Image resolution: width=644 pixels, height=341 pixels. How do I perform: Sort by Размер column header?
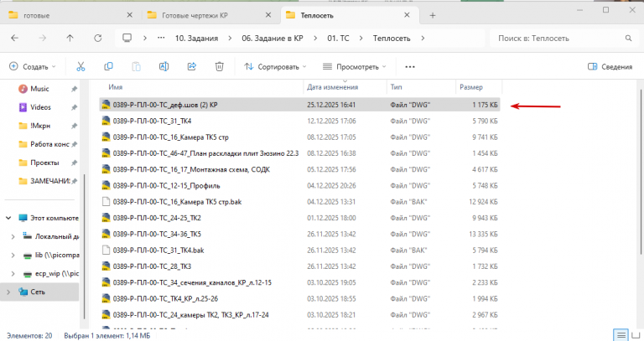[471, 87]
